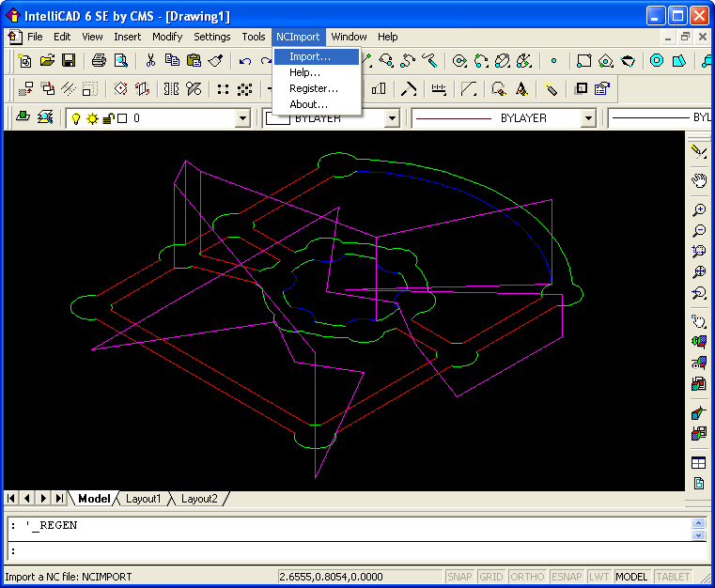Open the Settings menu
The height and width of the screenshot is (588, 715).
(212, 37)
